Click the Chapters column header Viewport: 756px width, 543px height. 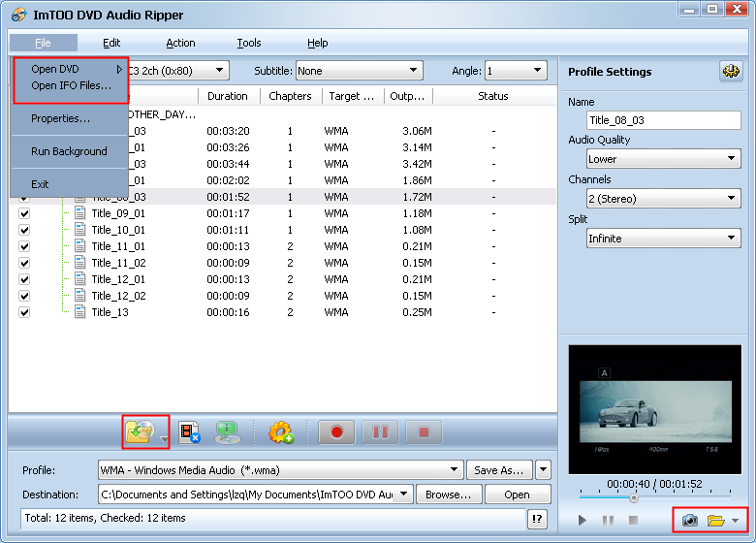(290, 96)
